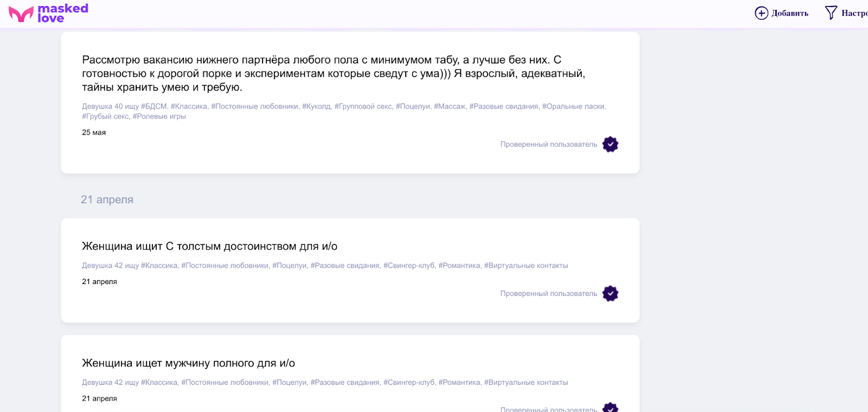Viewport: 868px width, 412px height.
Task: Open the post starting "Рассмотрю вакансию"
Action: [333, 73]
